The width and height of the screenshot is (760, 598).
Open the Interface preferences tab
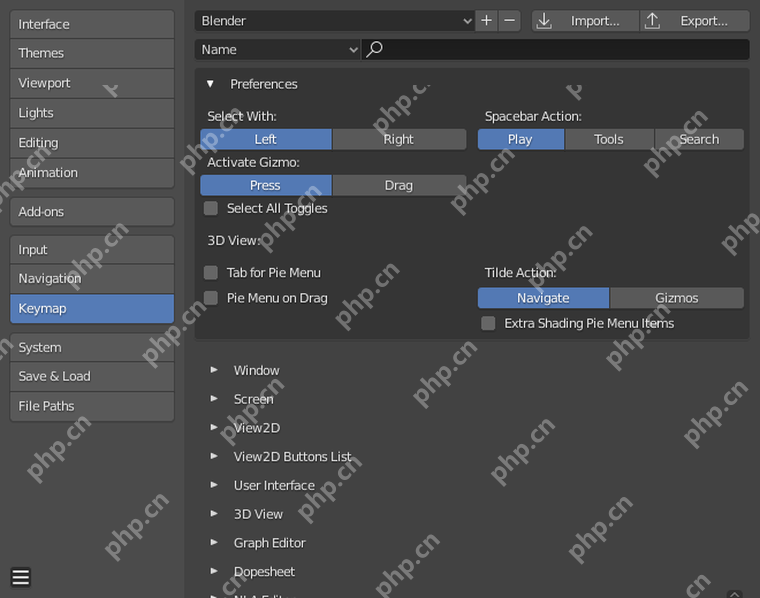[92, 24]
